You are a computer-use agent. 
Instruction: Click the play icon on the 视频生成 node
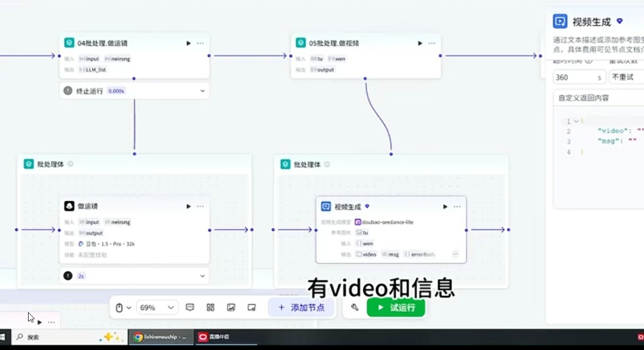pos(444,206)
